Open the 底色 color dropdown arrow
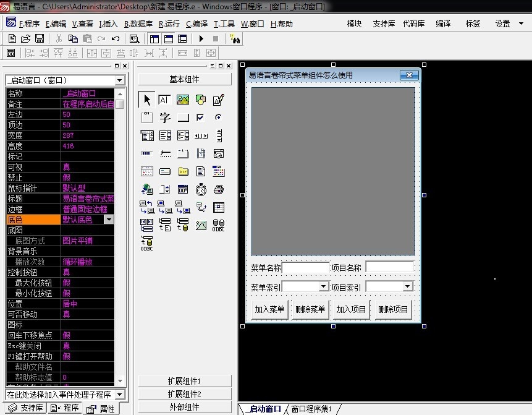Screen dimensions: 532x415 109,220
